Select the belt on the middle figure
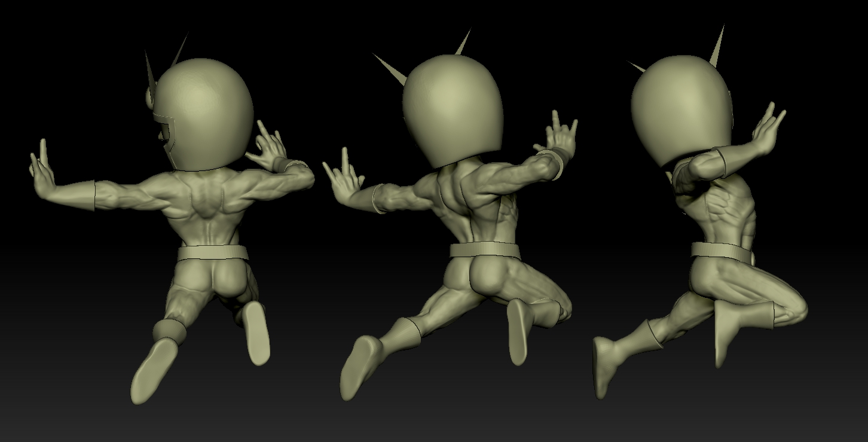 [485, 249]
